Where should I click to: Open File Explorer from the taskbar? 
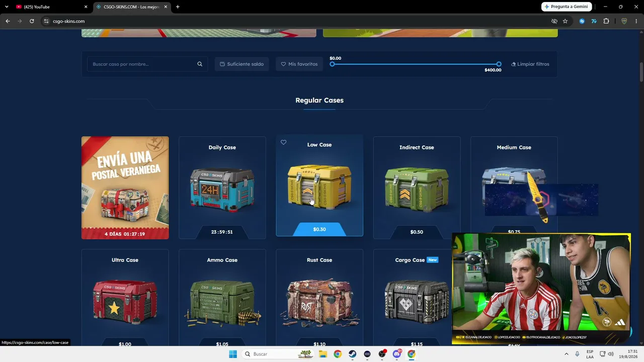point(323,354)
